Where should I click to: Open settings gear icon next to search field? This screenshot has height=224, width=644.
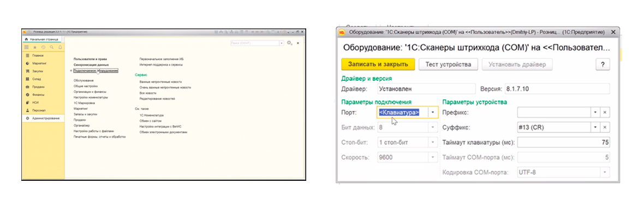click(290, 43)
